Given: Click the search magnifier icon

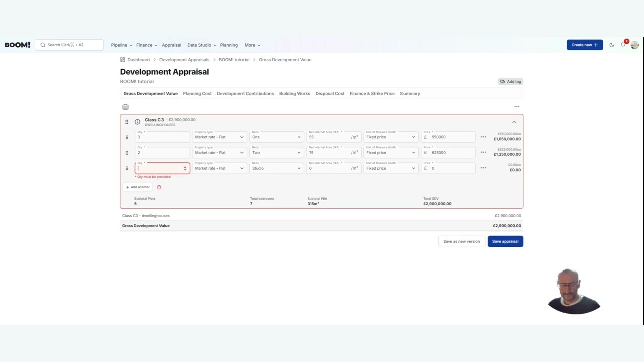Looking at the screenshot, I should point(43,45).
